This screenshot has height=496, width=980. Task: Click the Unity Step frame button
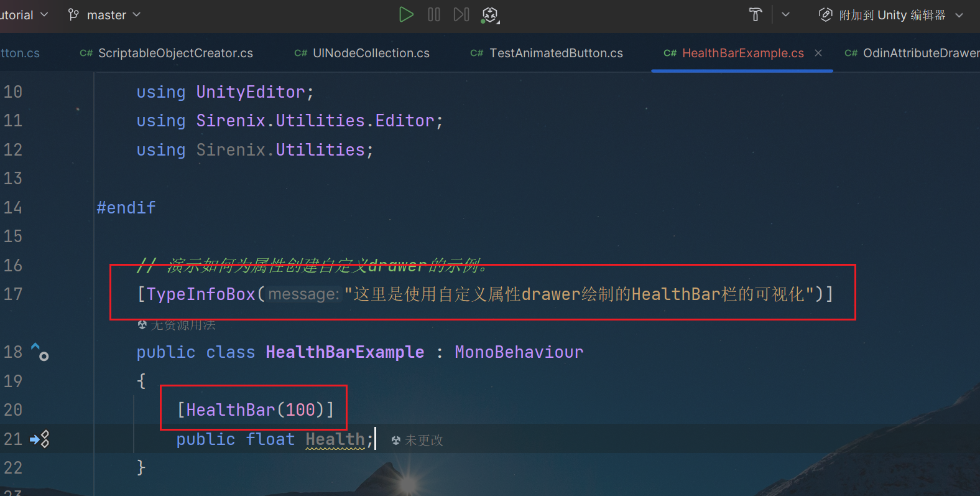pyautogui.click(x=461, y=14)
